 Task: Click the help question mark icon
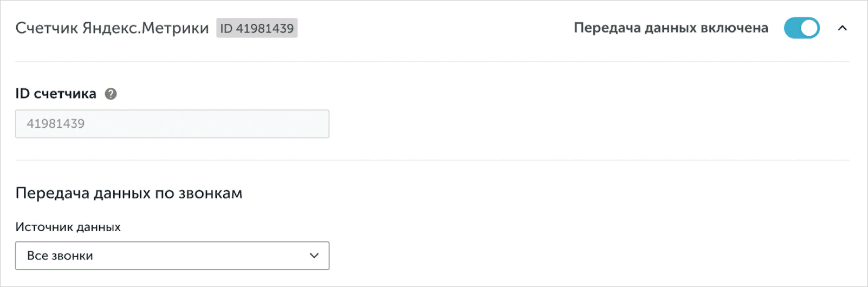pyautogui.click(x=111, y=94)
